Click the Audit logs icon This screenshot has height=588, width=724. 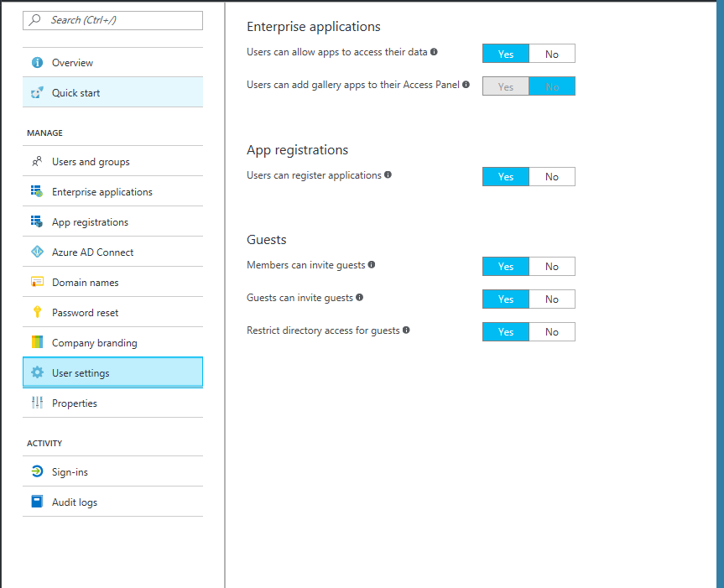tap(37, 501)
